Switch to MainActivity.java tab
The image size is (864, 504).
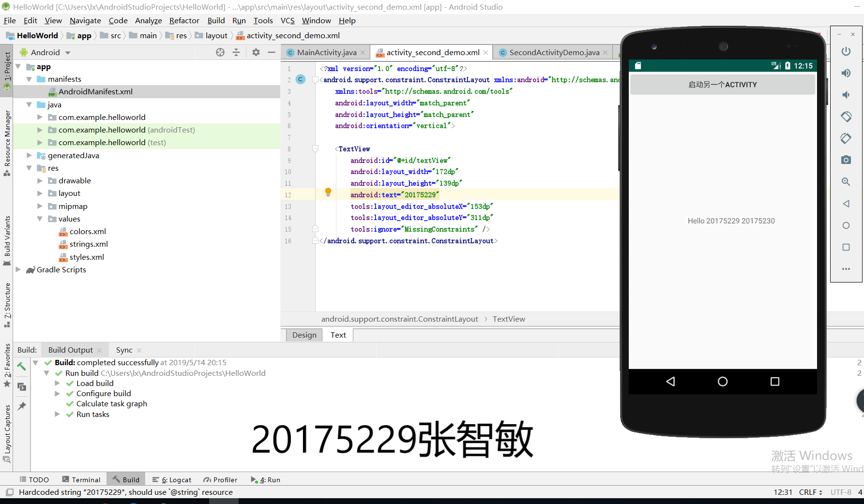[x=326, y=52]
